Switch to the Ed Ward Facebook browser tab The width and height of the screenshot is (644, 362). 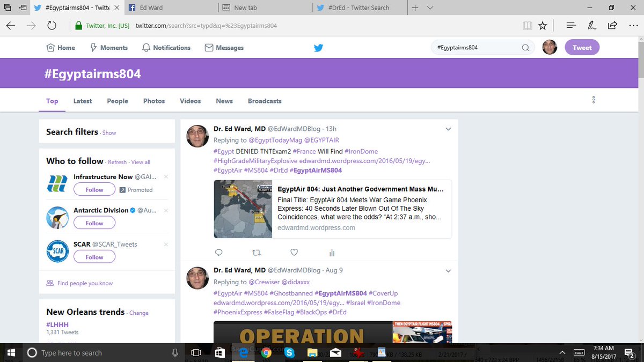[x=172, y=8]
